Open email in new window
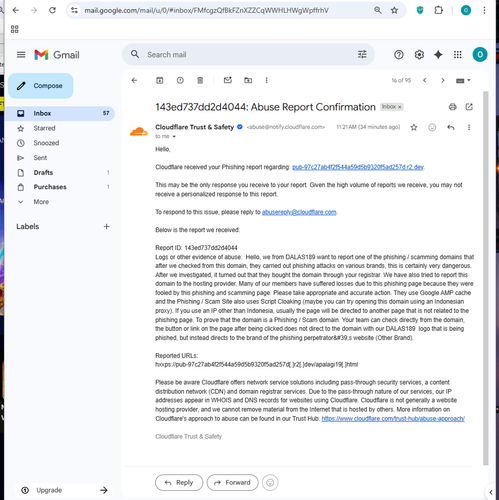Image resolution: width=499 pixels, height=500 pixels. (469, 107)
